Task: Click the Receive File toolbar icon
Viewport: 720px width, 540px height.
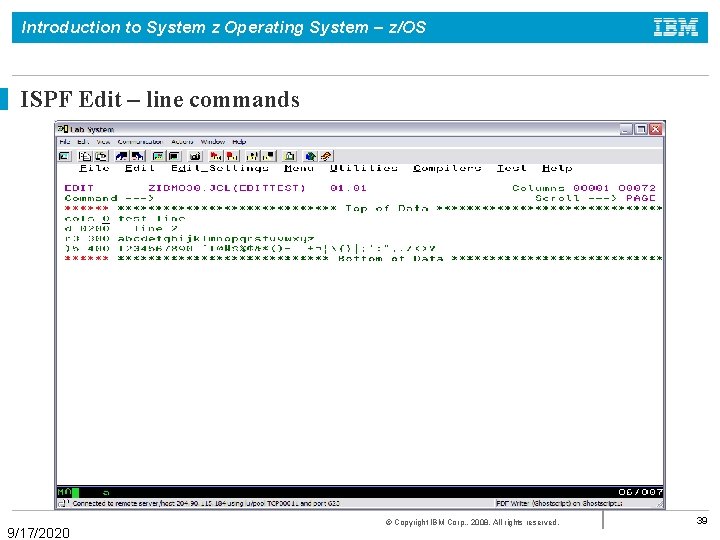Action: click(x=138, y=156)
